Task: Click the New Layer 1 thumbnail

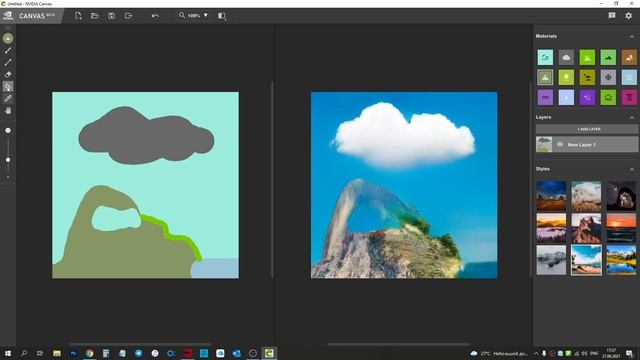Action: (544, 144)
